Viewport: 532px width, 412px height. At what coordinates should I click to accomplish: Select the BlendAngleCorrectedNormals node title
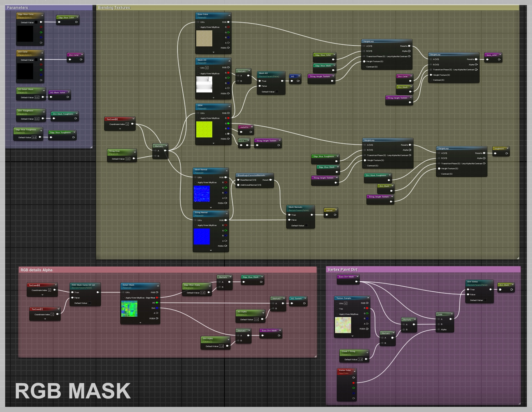point(251,175)
